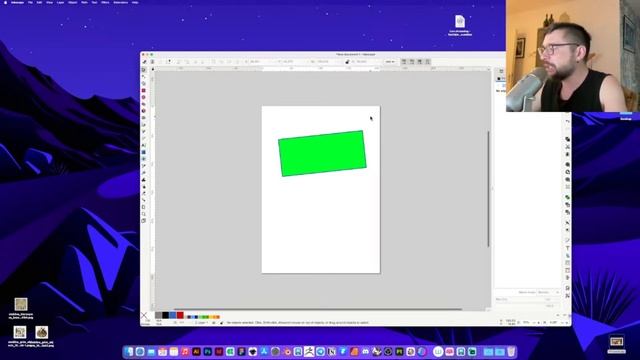The width and height of the screenshot is (640, 360).
Task: Pick the black palette swatch
Action: 165,315
